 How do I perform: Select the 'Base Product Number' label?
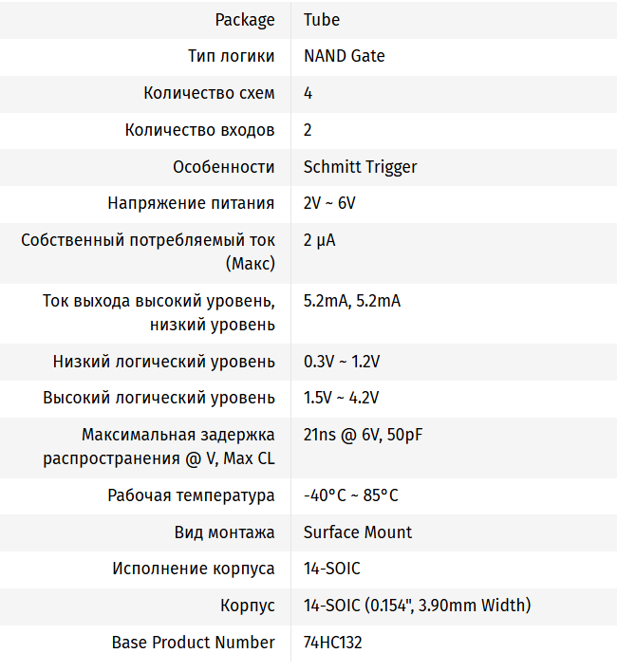pyautogui.click(x=194, y=643)
